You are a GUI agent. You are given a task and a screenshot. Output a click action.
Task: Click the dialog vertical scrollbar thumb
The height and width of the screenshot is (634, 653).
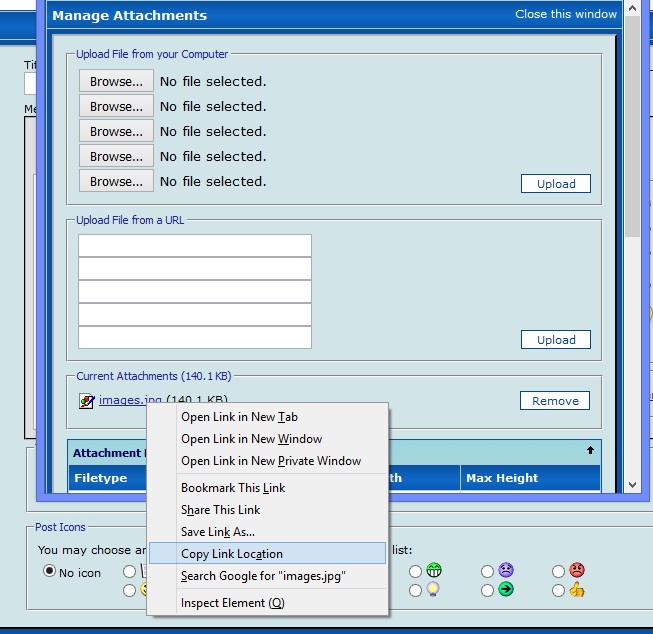tap(632, 126)
